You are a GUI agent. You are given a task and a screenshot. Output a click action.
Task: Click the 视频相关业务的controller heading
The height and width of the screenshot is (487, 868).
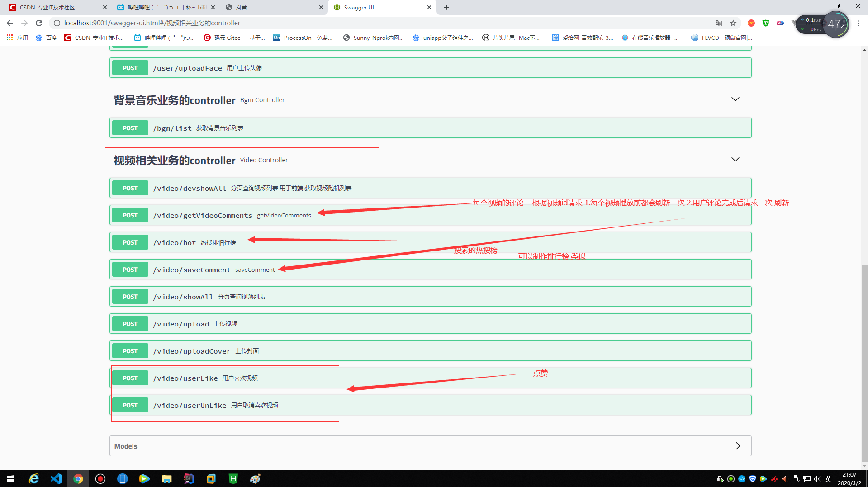175,161
